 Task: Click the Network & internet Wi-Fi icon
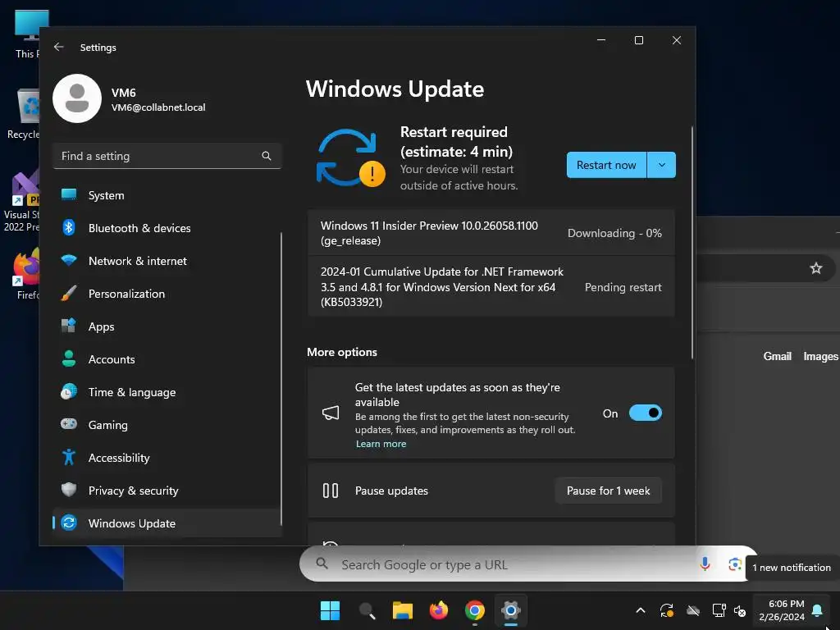pyautogui.click(x=69, y=260)
